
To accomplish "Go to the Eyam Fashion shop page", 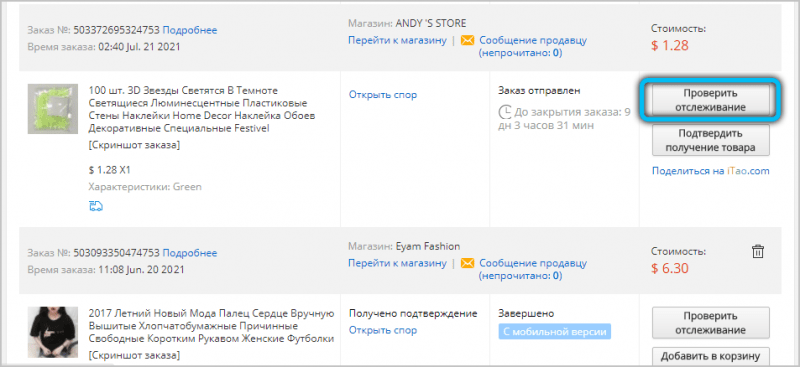I will coord(397,263).
